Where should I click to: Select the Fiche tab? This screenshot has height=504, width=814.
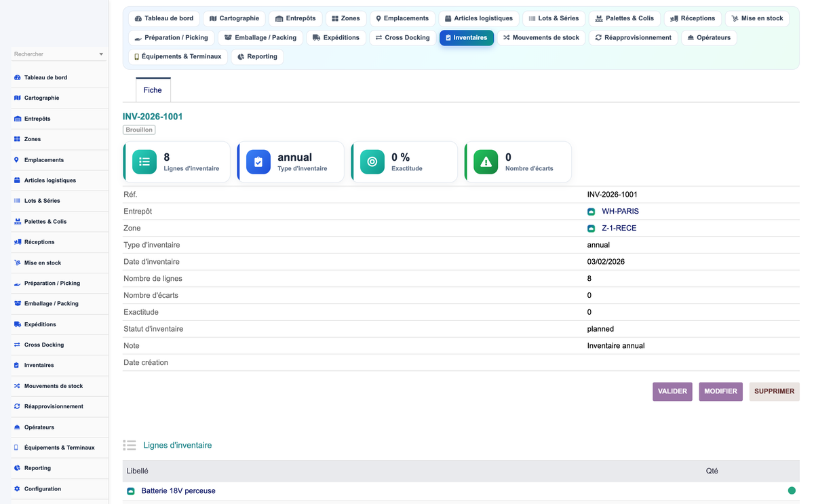click(x=153, y=90)
